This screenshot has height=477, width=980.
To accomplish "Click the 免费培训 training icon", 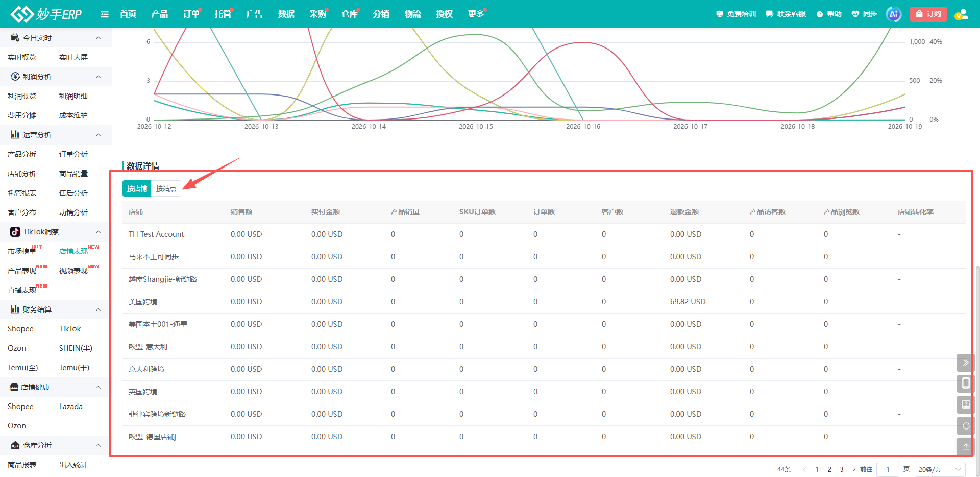I will (x=719, y=14).
